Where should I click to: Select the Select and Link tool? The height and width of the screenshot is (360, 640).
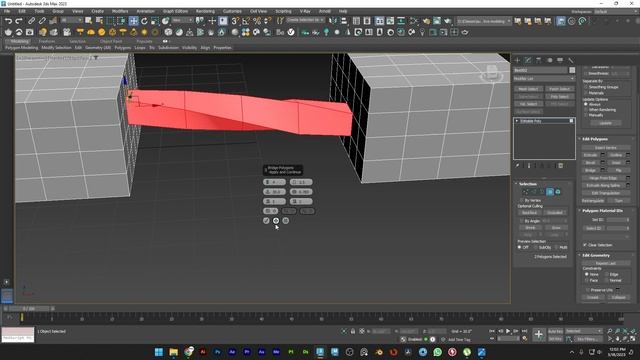click(x=31, y=21)
